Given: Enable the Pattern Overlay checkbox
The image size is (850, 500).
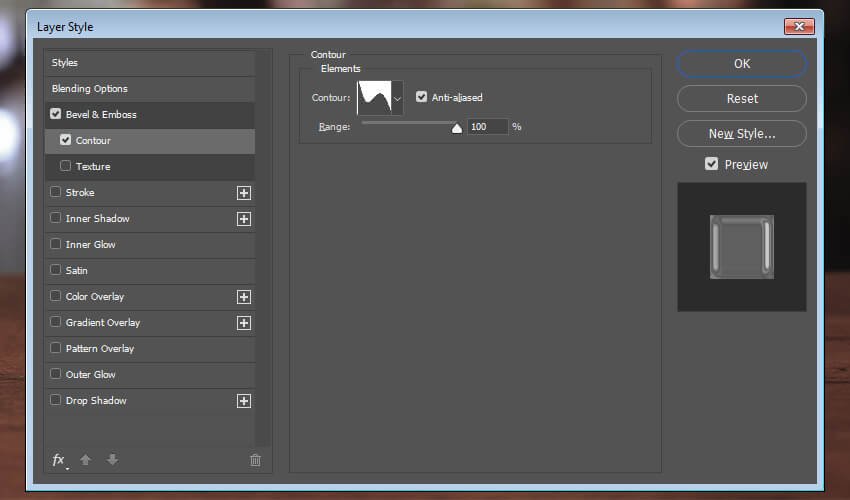Looking at the screenshot, I should pos(55,348).
